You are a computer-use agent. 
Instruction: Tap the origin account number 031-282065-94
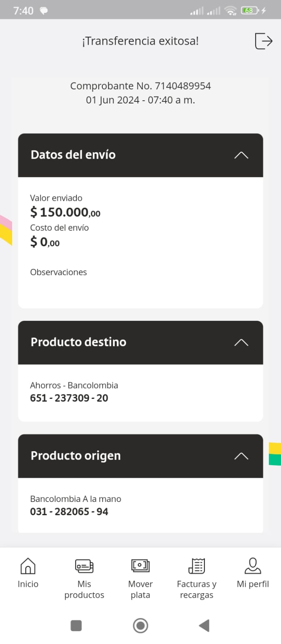(69, 512)
